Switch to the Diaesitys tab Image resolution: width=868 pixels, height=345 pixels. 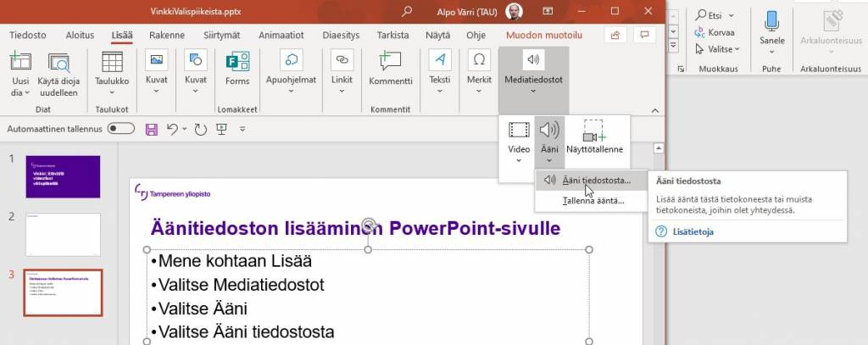[341, 35]
